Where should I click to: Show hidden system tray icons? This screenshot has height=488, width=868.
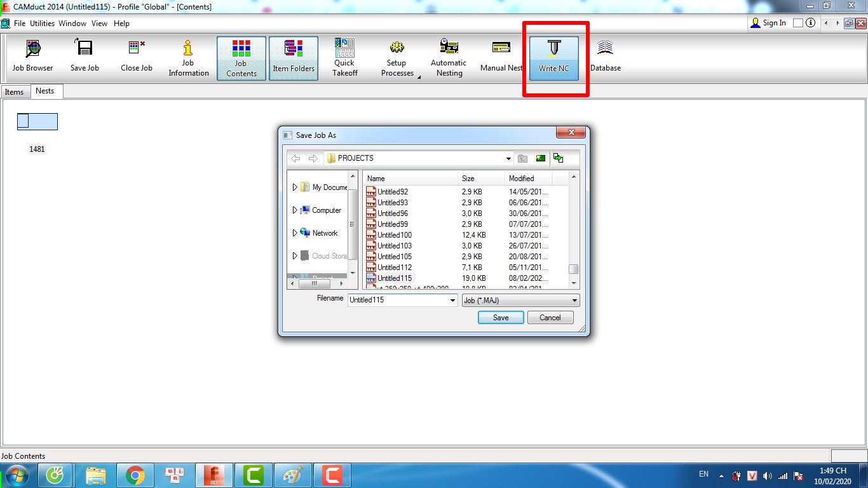721,475
